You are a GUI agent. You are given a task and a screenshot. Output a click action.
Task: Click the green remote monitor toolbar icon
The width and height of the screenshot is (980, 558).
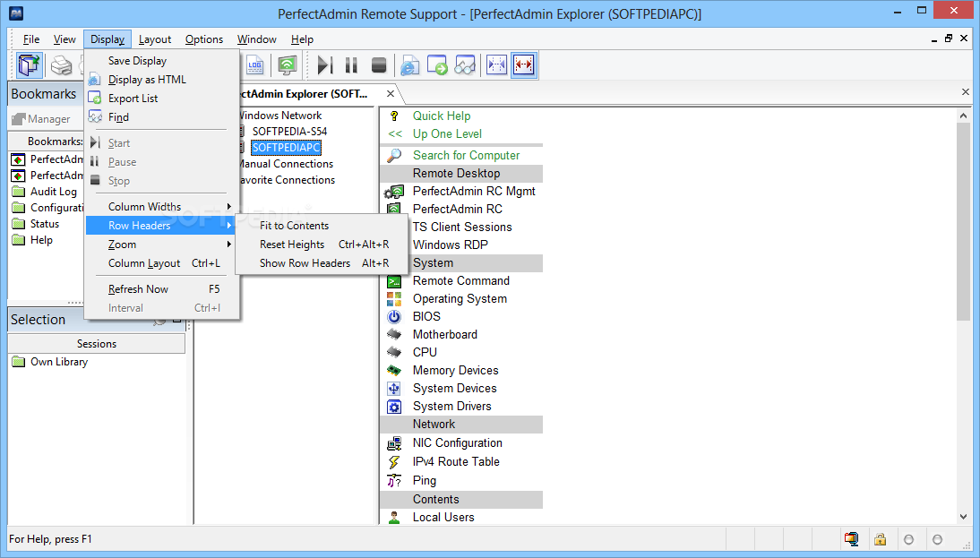[287, 65]
